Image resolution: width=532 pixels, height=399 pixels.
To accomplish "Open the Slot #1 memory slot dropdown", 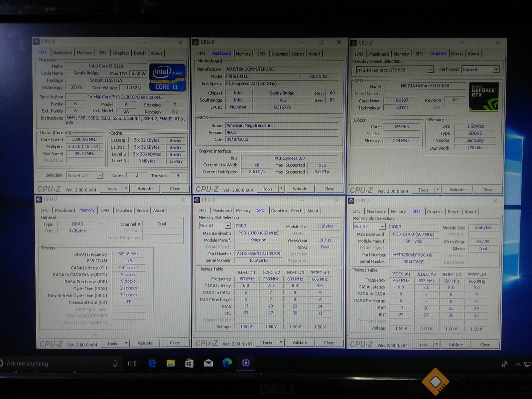I will tap(215, 226).
